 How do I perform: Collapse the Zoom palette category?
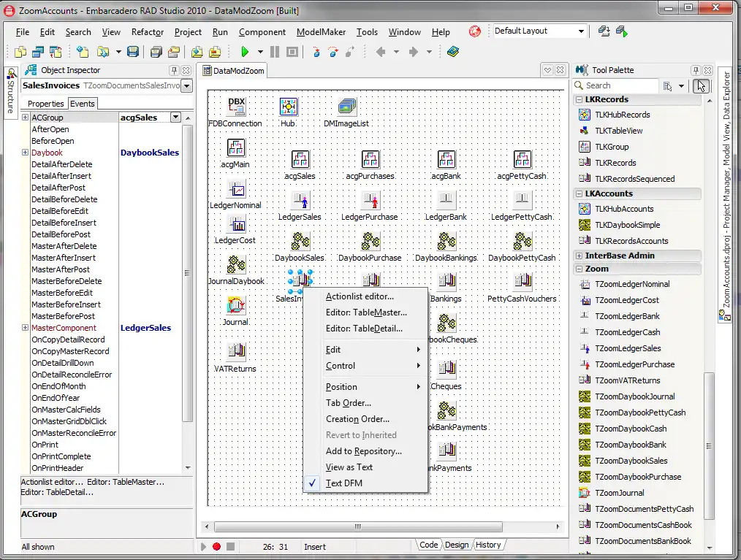point(579,269)
